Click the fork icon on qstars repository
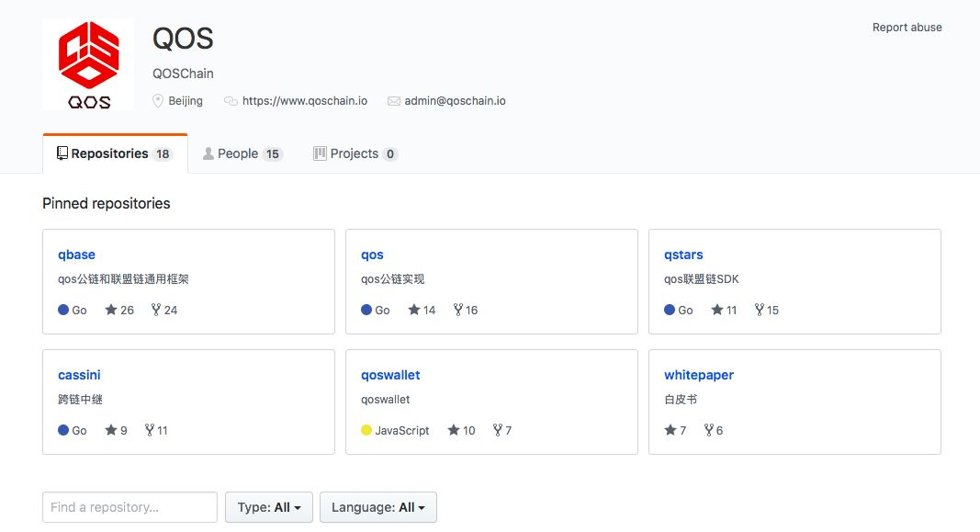The height and width of the screenshot is (532, 980). click(760, 310)
